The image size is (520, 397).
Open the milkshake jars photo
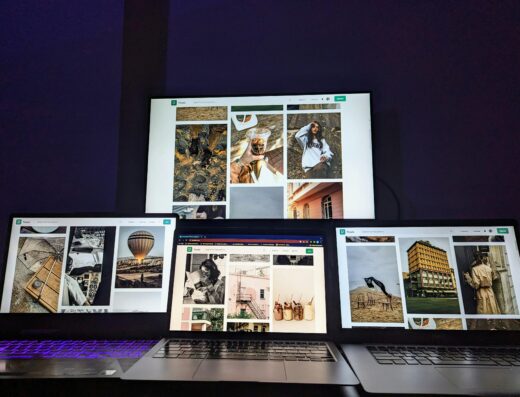(x=294, y=295)
